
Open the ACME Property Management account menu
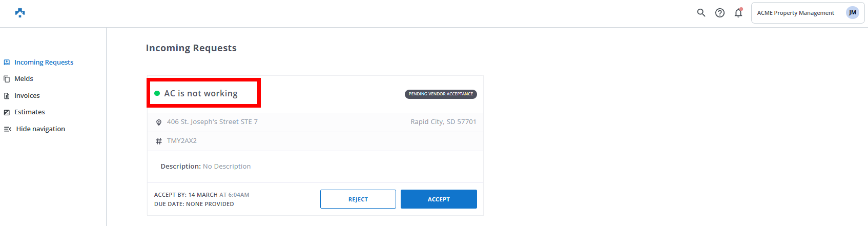point(795,13)
